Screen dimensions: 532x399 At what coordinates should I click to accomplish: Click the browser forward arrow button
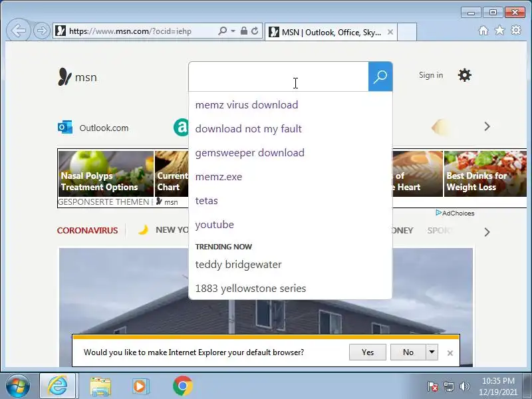[x=42, y=31]
